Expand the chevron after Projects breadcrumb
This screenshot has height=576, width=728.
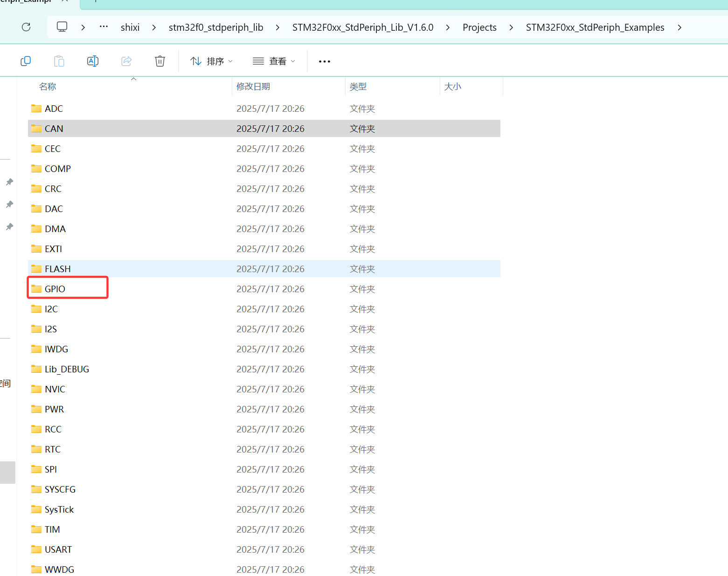(x=511, y=27)
